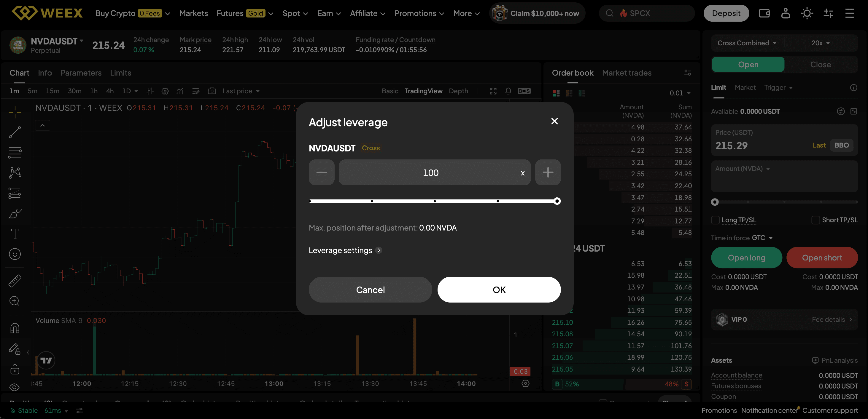Open the emoji icons tool

(15, 254)
